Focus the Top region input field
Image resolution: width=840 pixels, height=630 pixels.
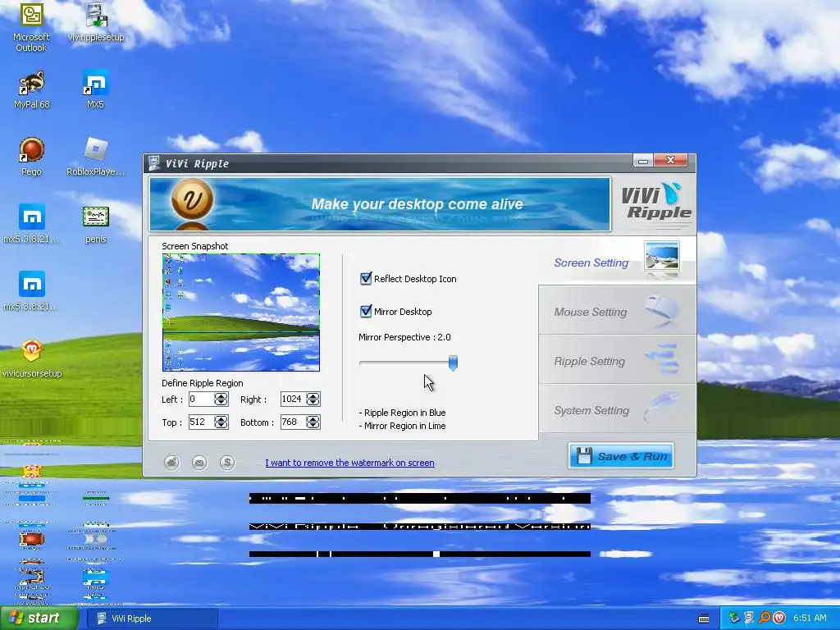[202, 422]
